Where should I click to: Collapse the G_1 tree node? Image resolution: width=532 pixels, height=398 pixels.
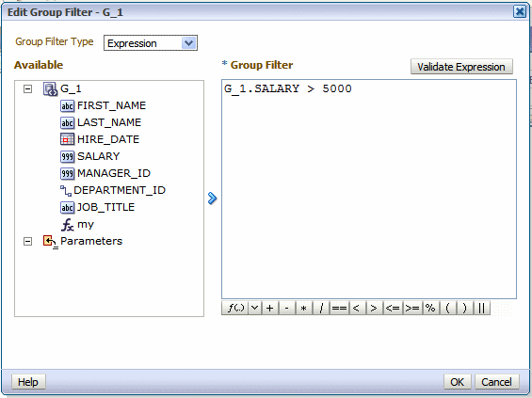[27, 89]
